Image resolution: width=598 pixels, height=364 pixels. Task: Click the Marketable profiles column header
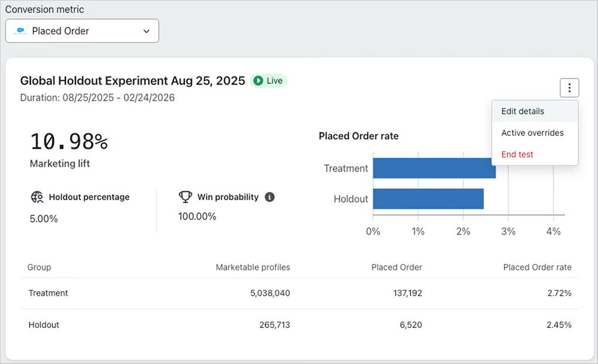click(253, 267)
